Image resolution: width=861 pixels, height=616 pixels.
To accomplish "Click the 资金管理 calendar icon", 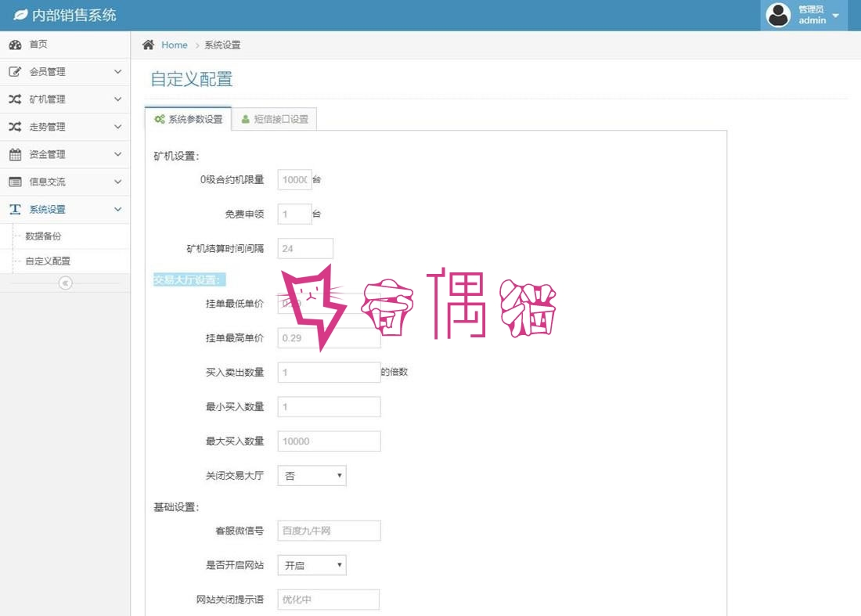I will 16,154.
